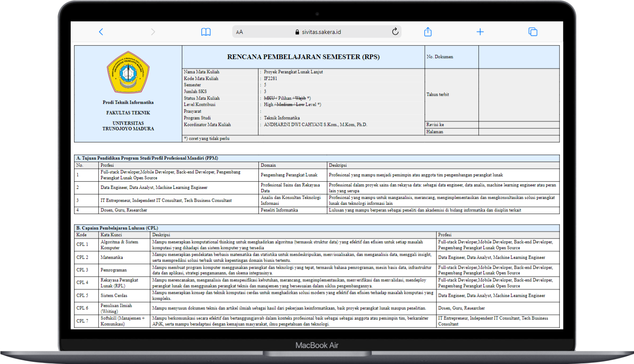Click the Peneliti Informatika cell
634x364 pixels.
point(293,210)
